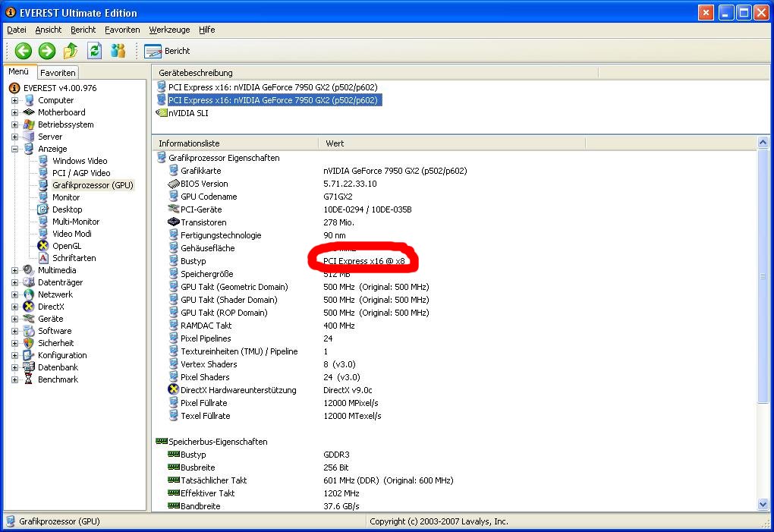This screenshot has height=532, width=774.
Task: Expand the Computer tree node
Action: 15,100
